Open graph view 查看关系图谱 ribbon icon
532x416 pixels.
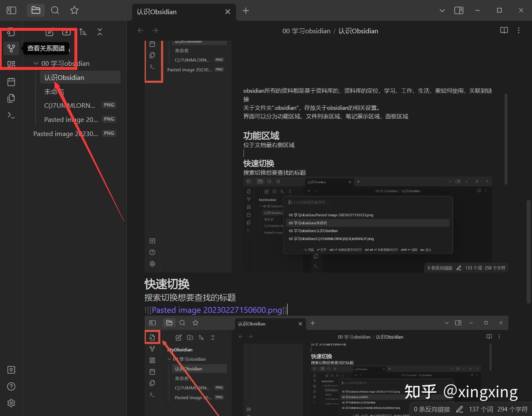click(x=11, y=49)
